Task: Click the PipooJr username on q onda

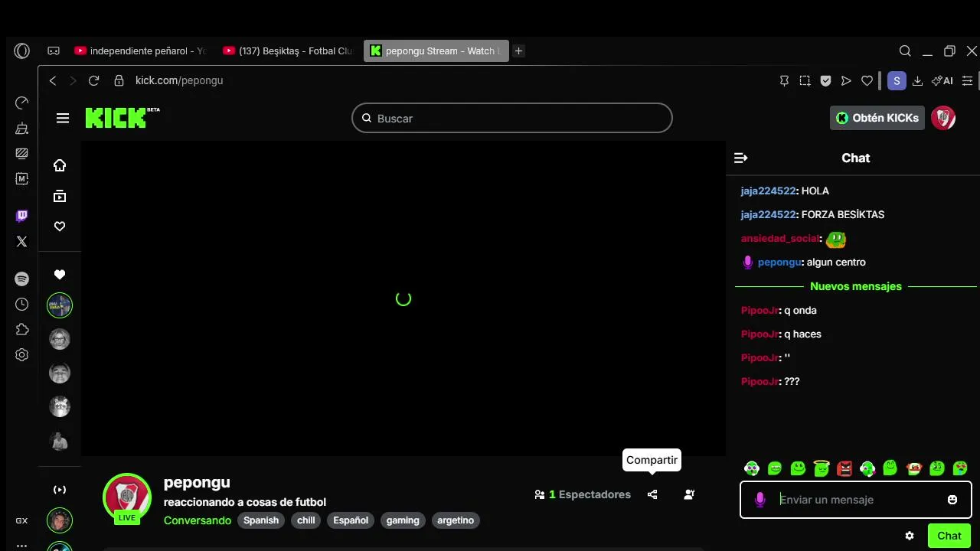Action: coord(759,310)
